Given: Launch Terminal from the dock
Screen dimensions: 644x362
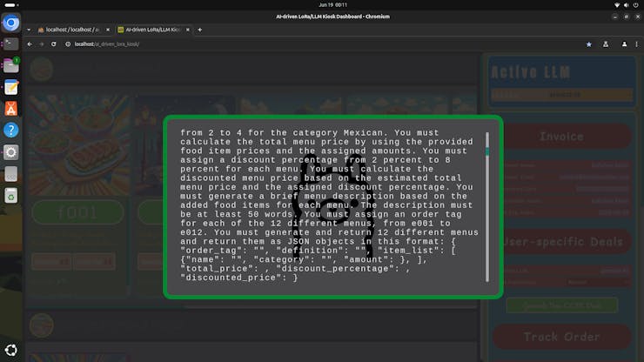Looking at the screenshot, I should (x=11, y=44).
